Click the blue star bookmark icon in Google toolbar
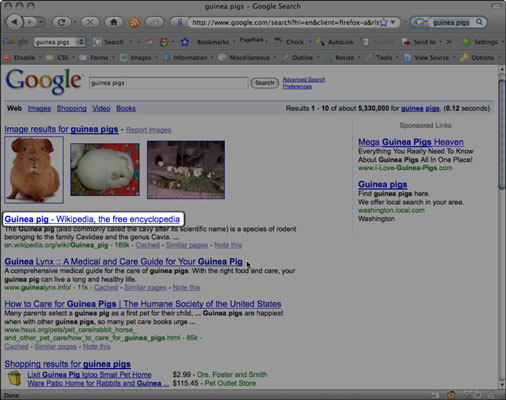Viewport: 506px width, 400px height. click(x=185, y=42)
